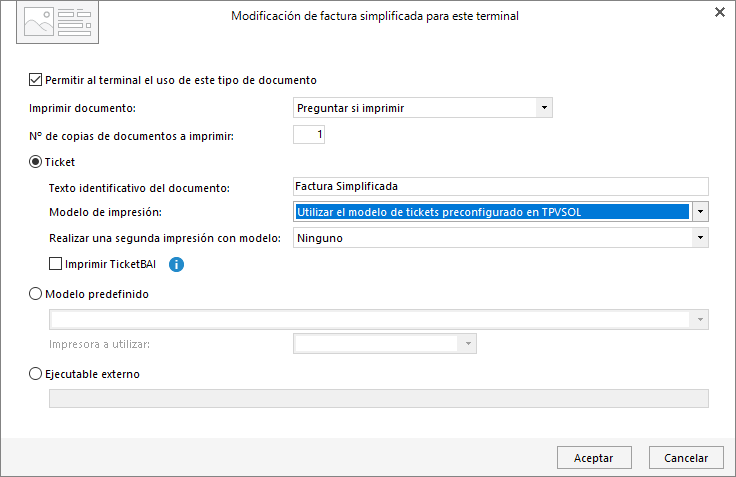Select the Ticket radio button
The image size is (736, 477).
tap(35, 162)
